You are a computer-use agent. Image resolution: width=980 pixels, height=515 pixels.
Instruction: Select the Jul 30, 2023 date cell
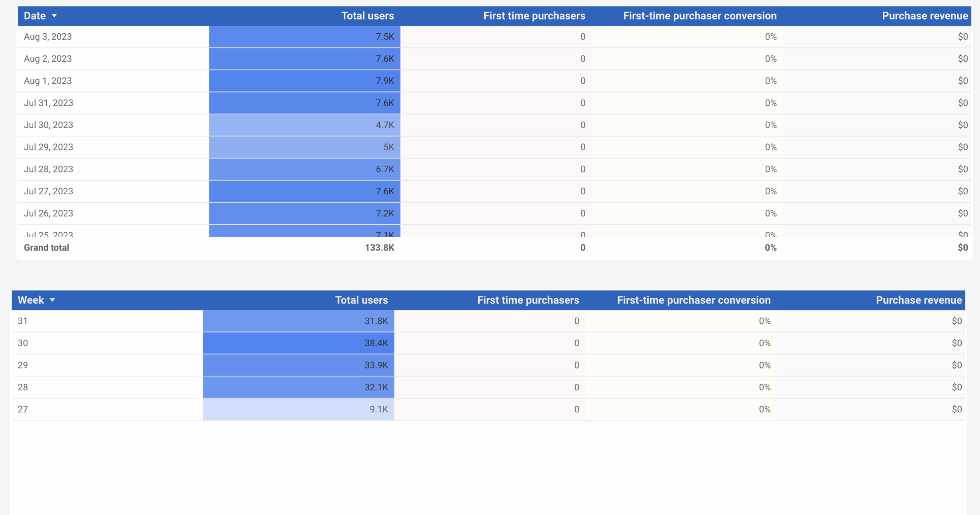pyautogui.click(x=49, y=125)
